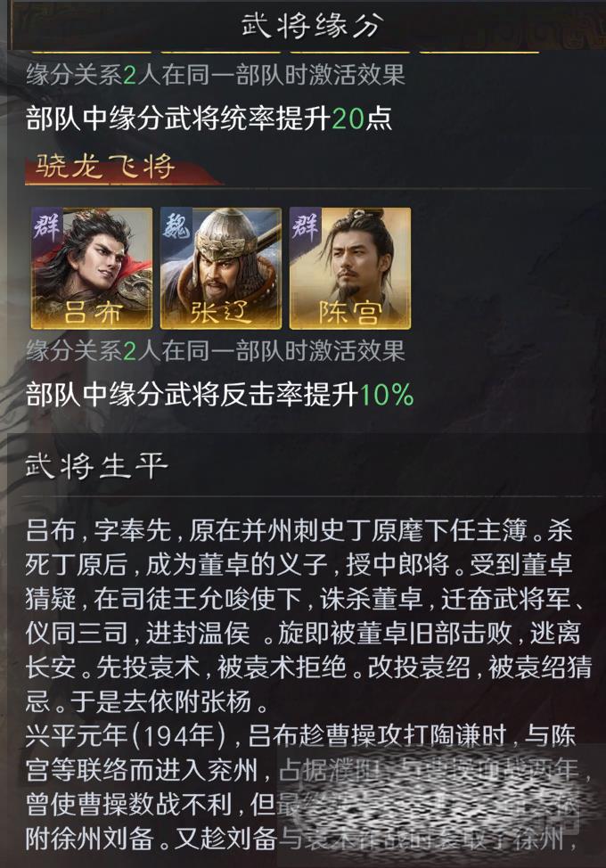The height and width of the screenshot is (868, 606).
Task: Click the 统率提升 bond effect line
Action: [x=209, y=119]
